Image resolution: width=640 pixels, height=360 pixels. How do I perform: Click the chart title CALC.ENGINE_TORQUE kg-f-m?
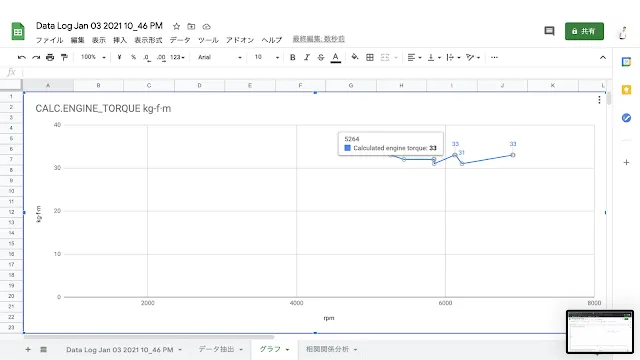103,109
